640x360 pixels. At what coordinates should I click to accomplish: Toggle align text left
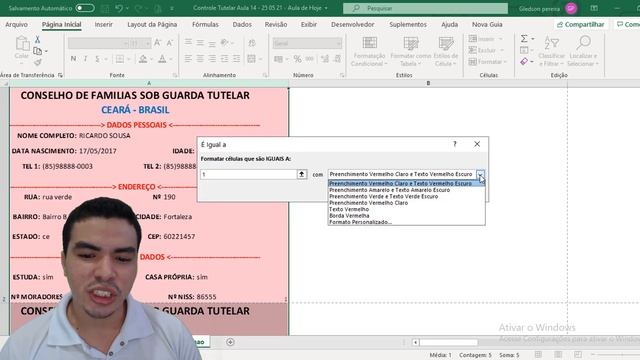point(188,59)
